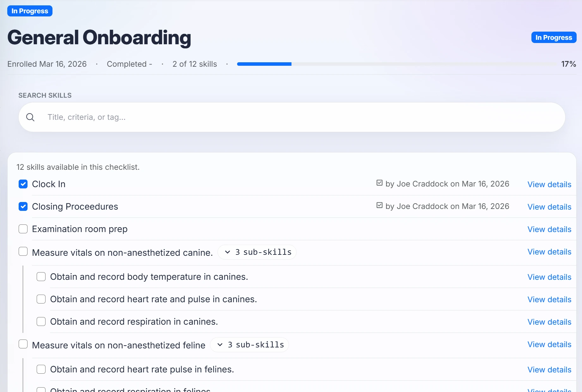Click the In Progress badge above title
The width and height of the screenshot is (582, 392).
(x=30, y=11)
